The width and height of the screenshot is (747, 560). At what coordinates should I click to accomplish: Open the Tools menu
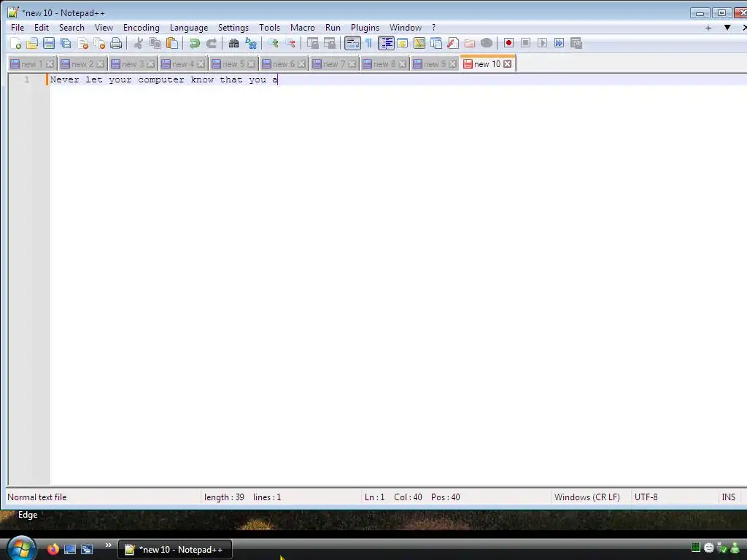tap(269, 28)
